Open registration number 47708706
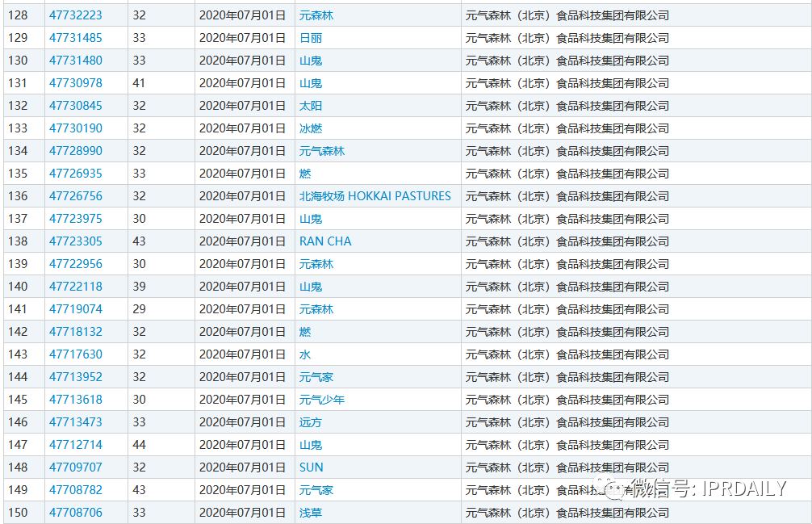This screenshot has width=812, height=524. pos(76,513)
